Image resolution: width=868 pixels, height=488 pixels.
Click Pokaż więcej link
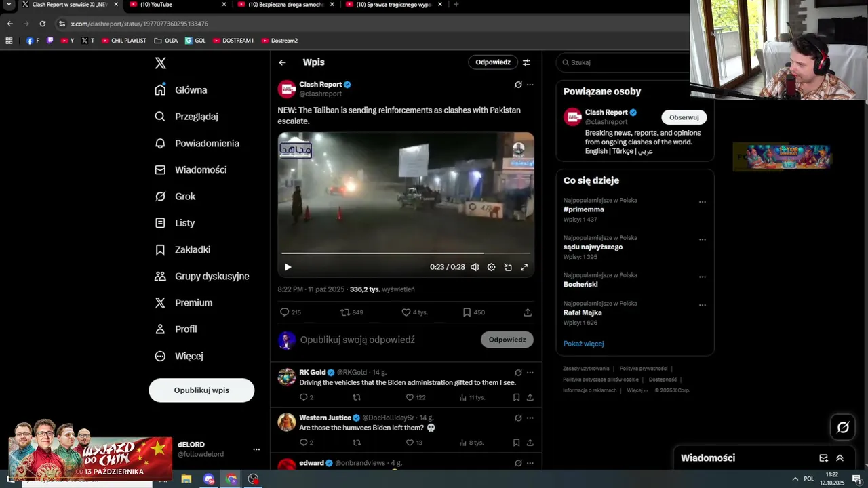tap(583, 344)
